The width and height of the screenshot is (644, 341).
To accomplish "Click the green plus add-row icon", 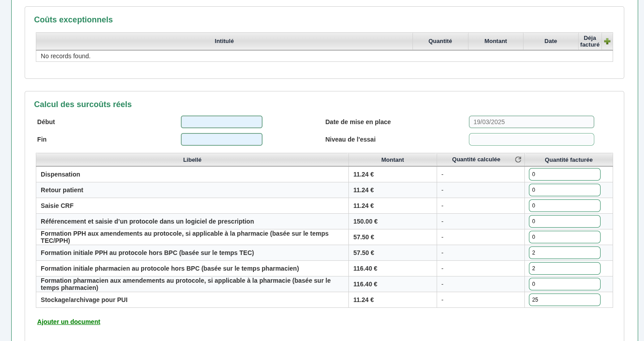I will [607, 41].
